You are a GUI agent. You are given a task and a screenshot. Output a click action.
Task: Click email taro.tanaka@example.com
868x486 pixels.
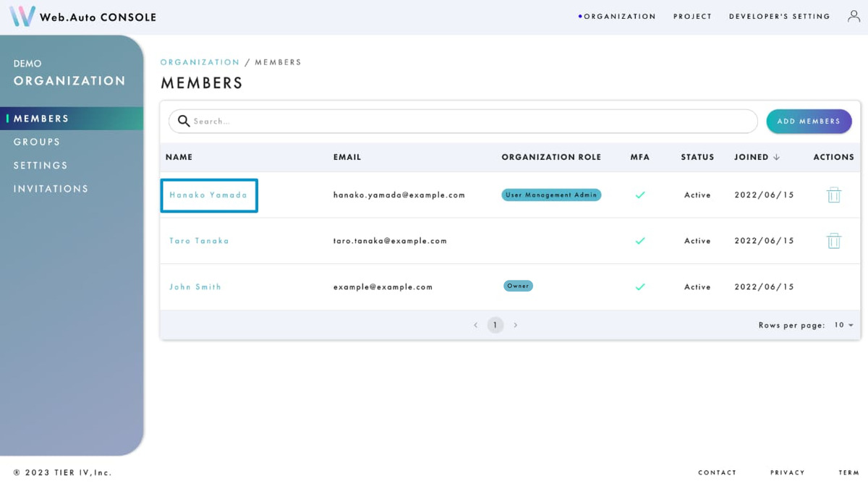(390, 241)
